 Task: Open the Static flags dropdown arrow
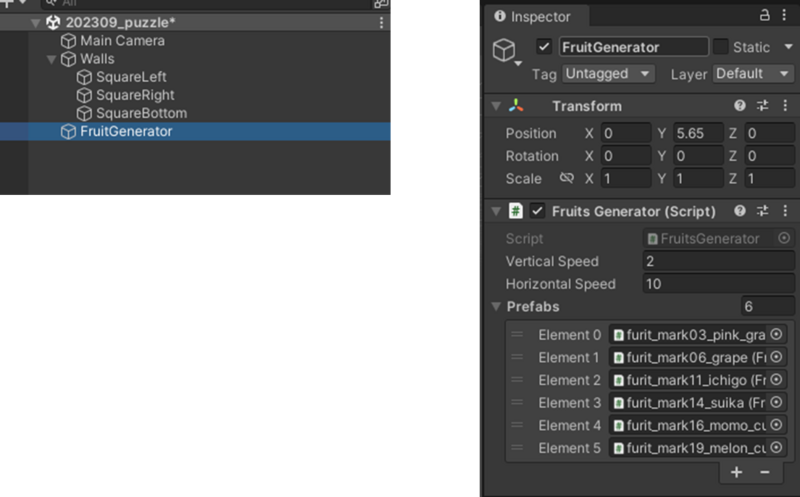pos(788,47)
